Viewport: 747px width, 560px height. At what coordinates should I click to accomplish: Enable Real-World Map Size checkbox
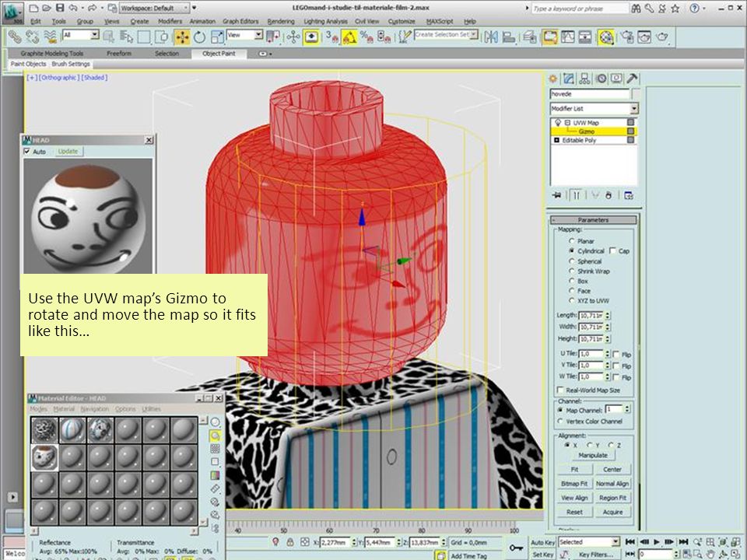pos(561,390)
